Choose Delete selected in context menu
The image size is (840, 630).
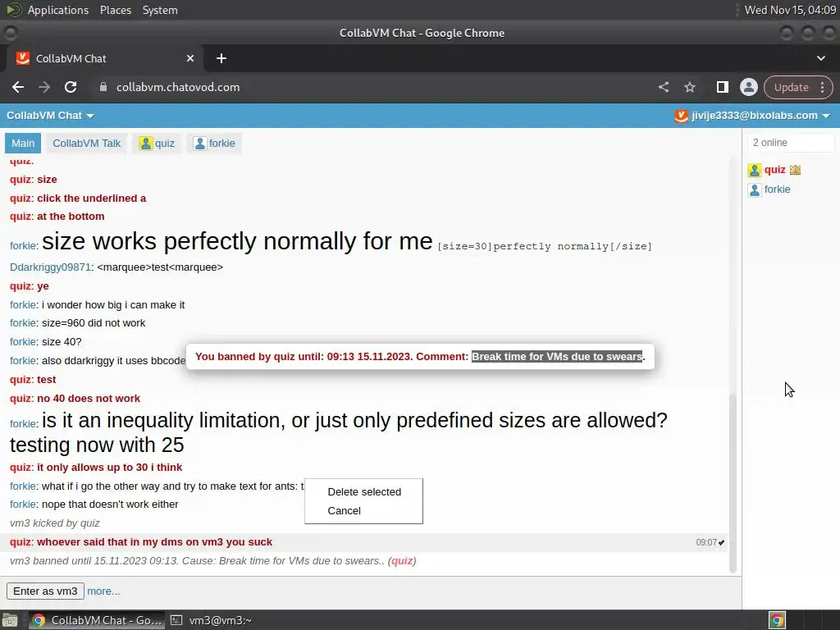[x=364, y=492]
